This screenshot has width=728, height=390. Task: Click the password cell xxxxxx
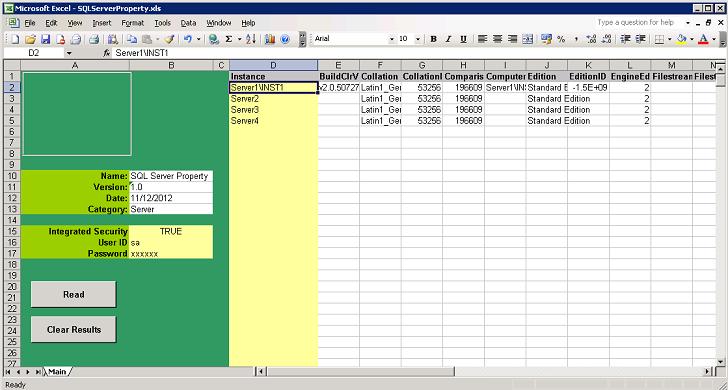coord(171,254)
